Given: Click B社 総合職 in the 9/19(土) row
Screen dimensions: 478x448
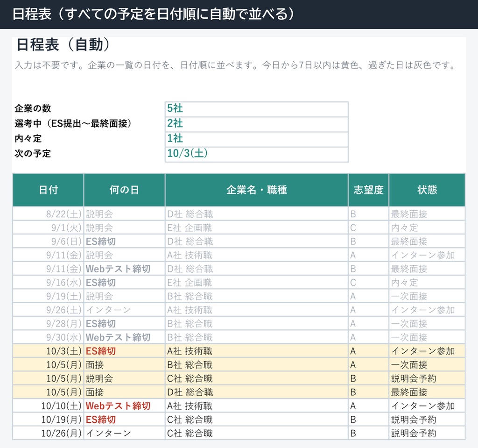Looking at the screenshot, I should point(190,296).
